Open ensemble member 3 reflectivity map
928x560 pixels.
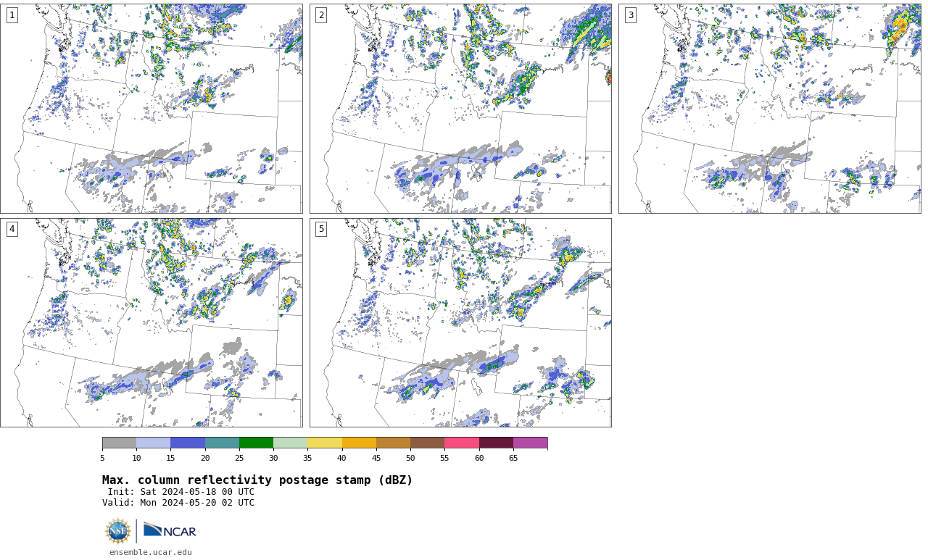point(770,109)
